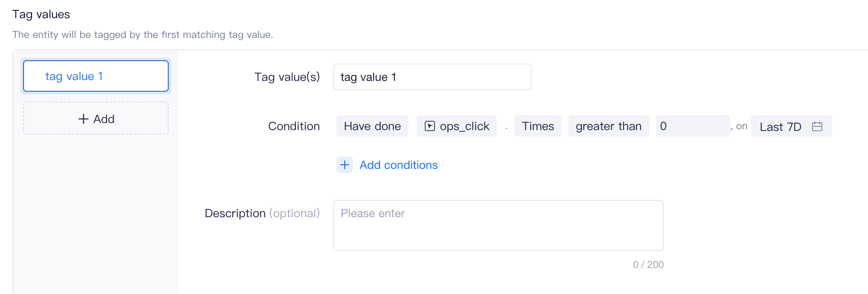The height and width of the screenshot is (294, 868).
Task: Click the "Tag value(s)" field label
Action: (x=287, y=77)
